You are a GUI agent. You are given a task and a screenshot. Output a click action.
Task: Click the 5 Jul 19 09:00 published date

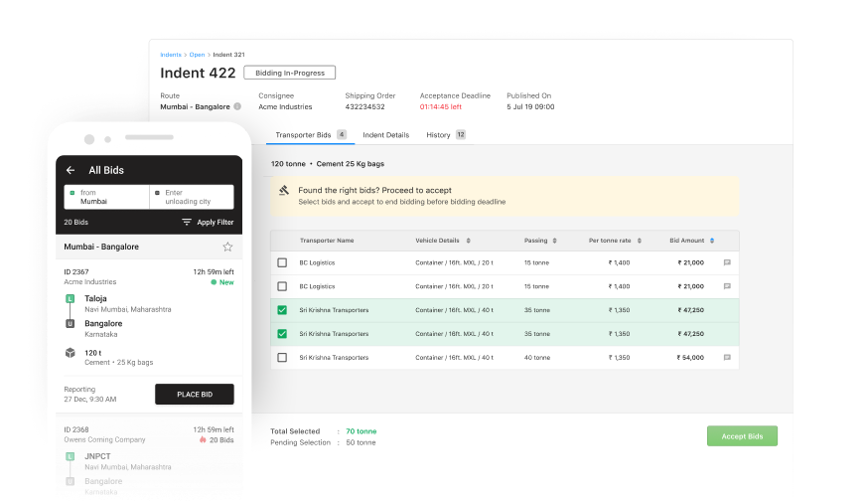530,106
